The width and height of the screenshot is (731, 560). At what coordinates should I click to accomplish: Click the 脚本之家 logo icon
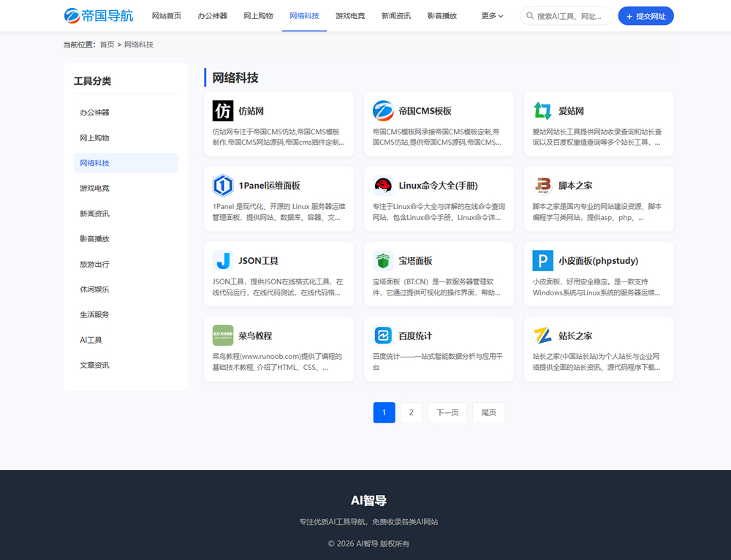542,186
